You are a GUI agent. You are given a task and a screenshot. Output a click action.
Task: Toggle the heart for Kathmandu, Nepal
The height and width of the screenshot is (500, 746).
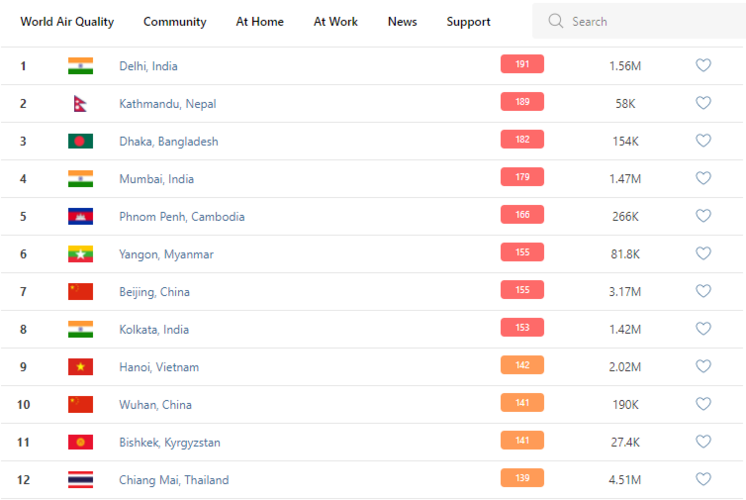(703, 103)
